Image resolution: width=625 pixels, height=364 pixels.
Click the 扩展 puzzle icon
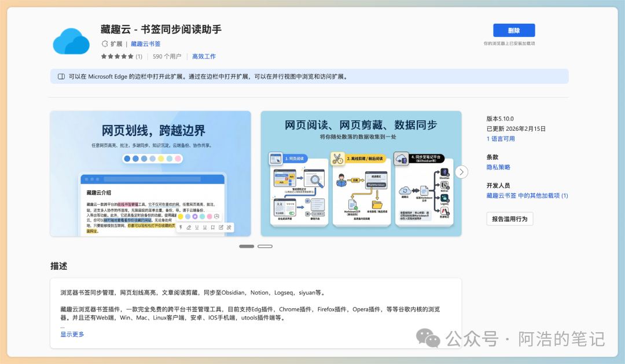point(105,44)
